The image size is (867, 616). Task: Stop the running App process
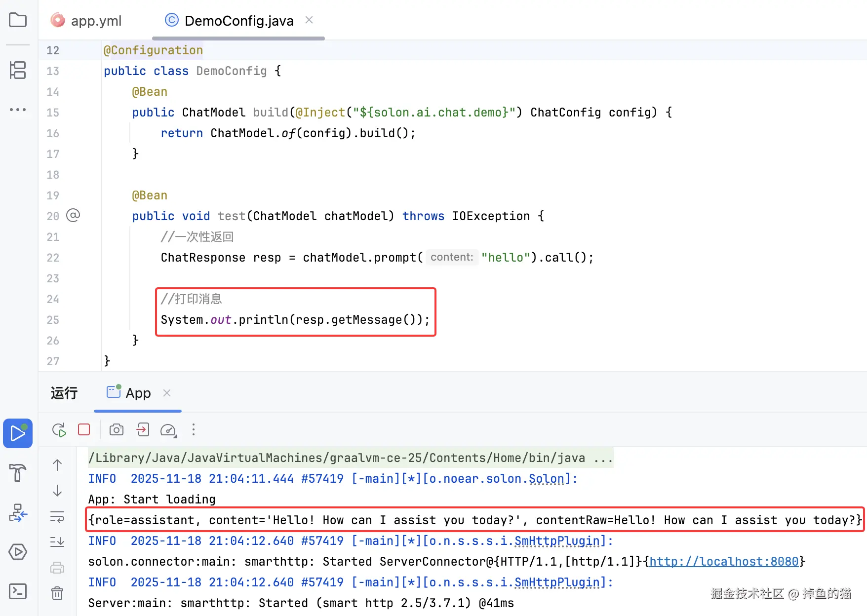point(84,430)
